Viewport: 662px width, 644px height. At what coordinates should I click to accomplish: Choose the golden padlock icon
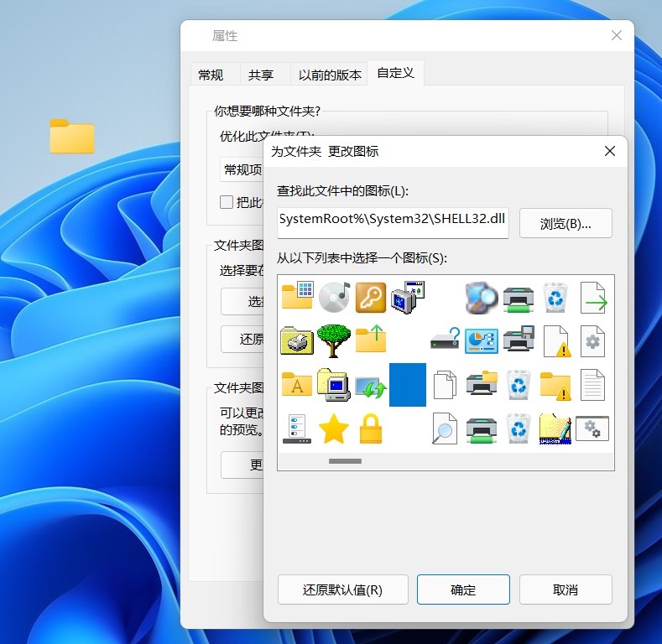tap(370, 428)
